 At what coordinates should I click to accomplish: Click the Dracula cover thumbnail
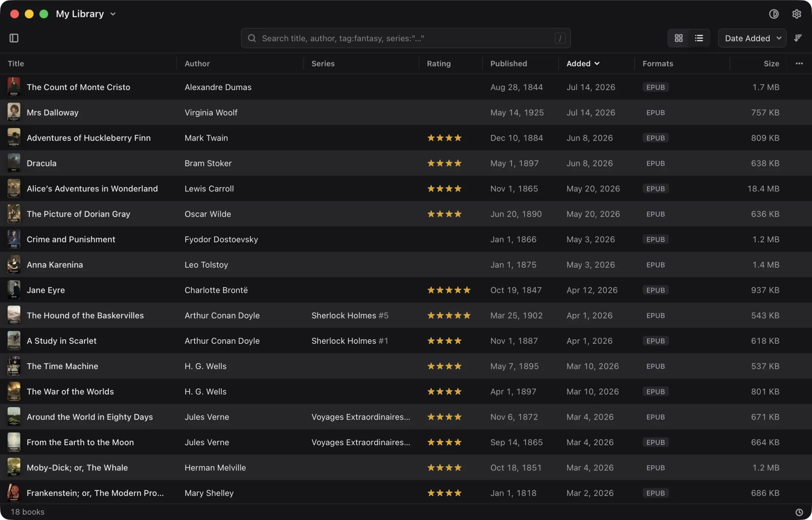point(14,163)
